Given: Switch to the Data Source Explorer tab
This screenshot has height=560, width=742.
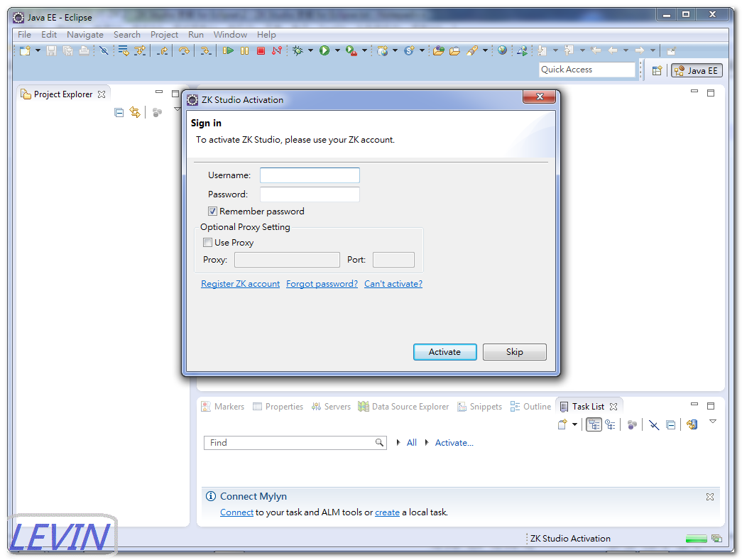Looking at the screenshot, I should 403,406.
